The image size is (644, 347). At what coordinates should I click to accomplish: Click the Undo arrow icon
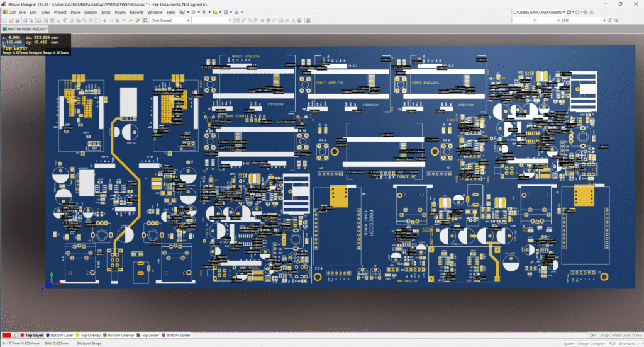point(125,20)
